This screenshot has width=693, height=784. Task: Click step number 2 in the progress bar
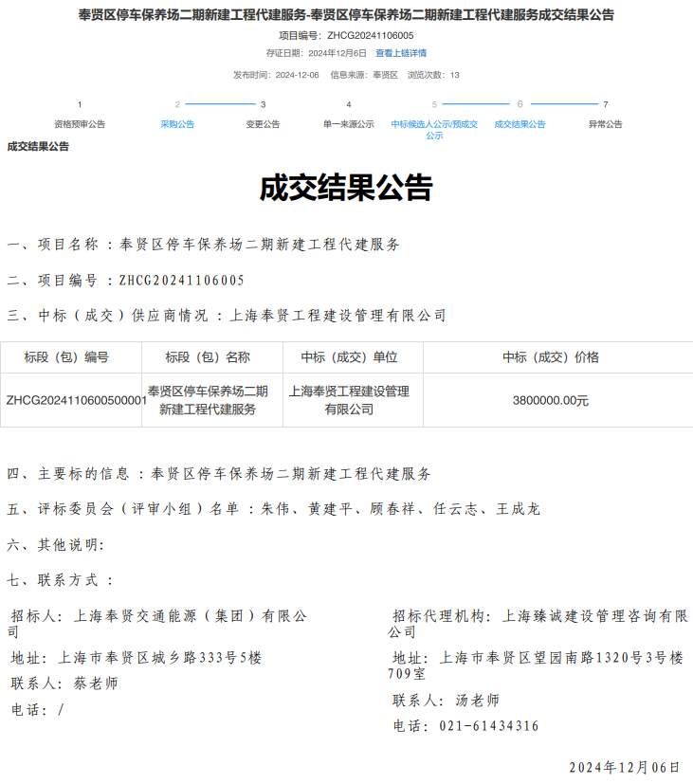tap(177, 104)
